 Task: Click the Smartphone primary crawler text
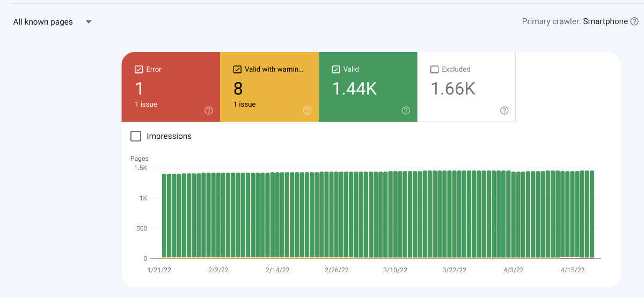tap(605, 21)
